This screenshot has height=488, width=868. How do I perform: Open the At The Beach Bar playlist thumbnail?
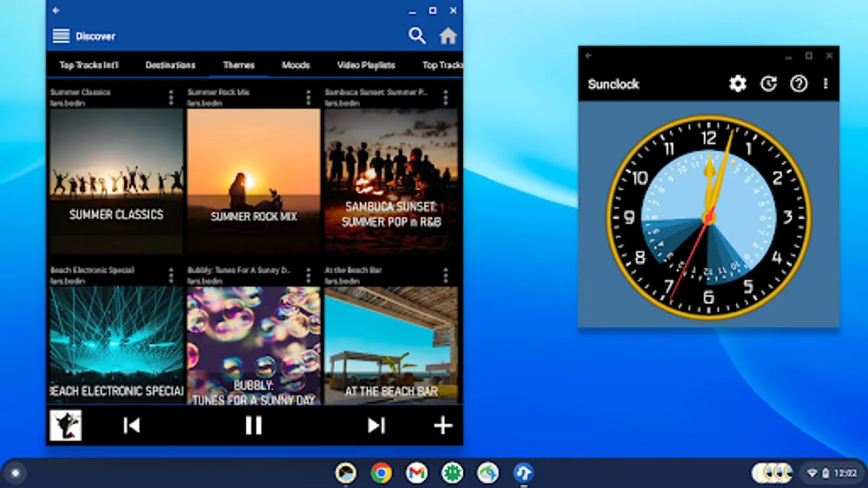tap(391, 345)
